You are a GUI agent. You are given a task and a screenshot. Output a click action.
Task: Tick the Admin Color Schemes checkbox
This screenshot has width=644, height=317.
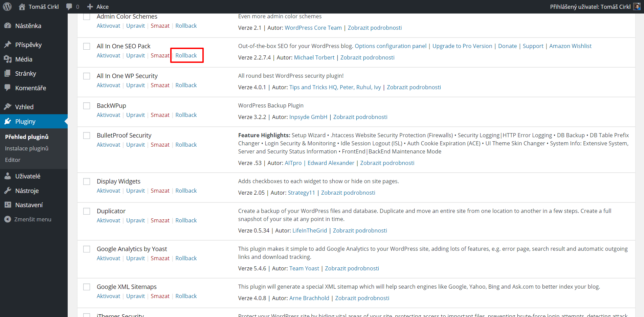tap(87, 17)
